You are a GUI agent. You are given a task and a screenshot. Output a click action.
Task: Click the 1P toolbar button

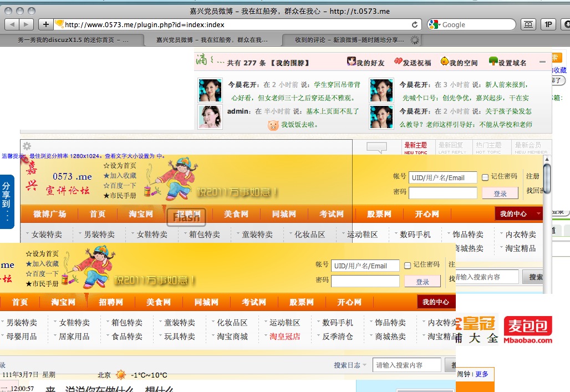pos(548,24)
